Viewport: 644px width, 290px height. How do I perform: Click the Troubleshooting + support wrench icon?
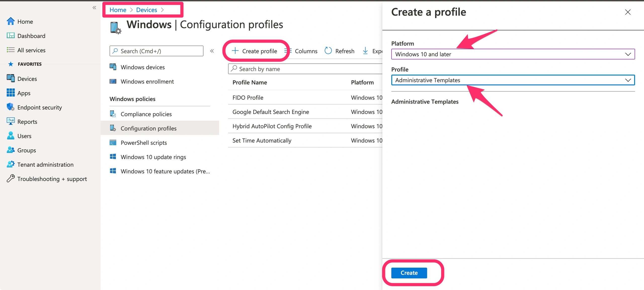pos(11,178)
